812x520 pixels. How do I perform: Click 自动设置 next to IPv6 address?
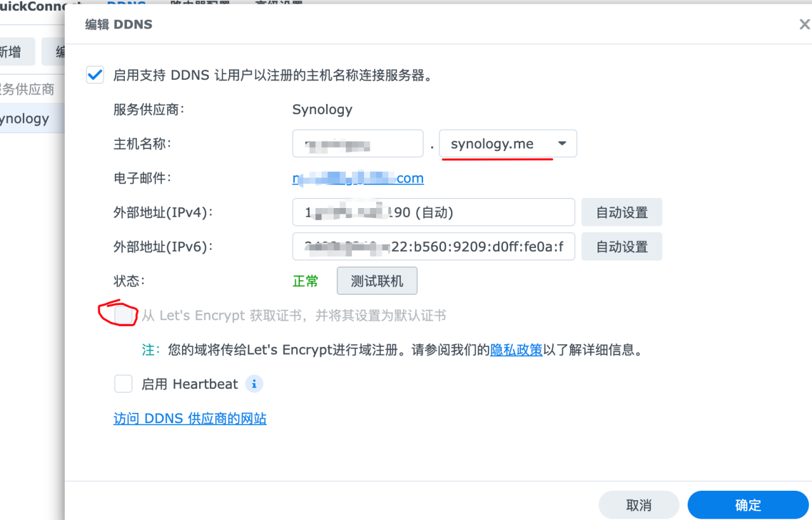click(x=622, y=246)
